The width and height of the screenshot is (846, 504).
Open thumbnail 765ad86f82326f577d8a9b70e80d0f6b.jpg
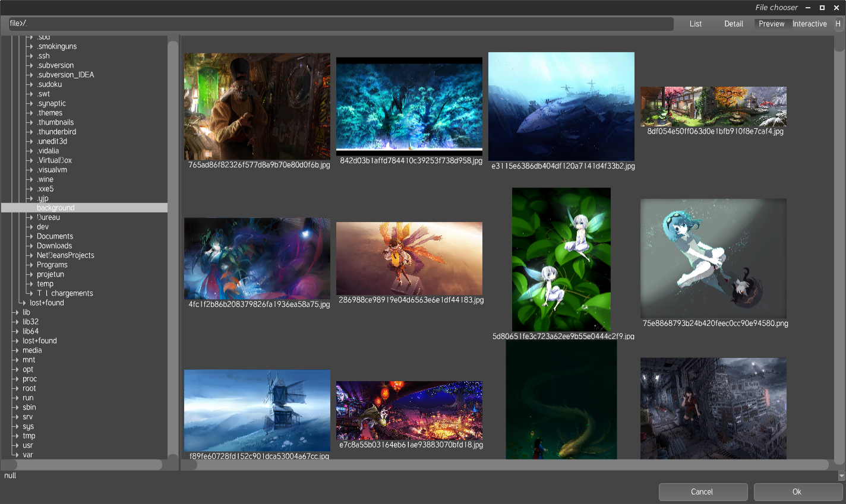pyautogui.click(x=257, y=107)
